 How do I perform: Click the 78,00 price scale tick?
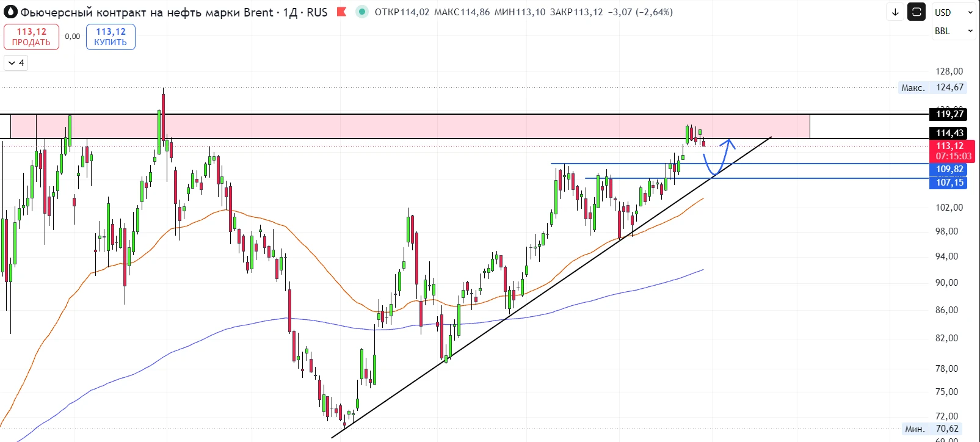click(x=947, y=369)
